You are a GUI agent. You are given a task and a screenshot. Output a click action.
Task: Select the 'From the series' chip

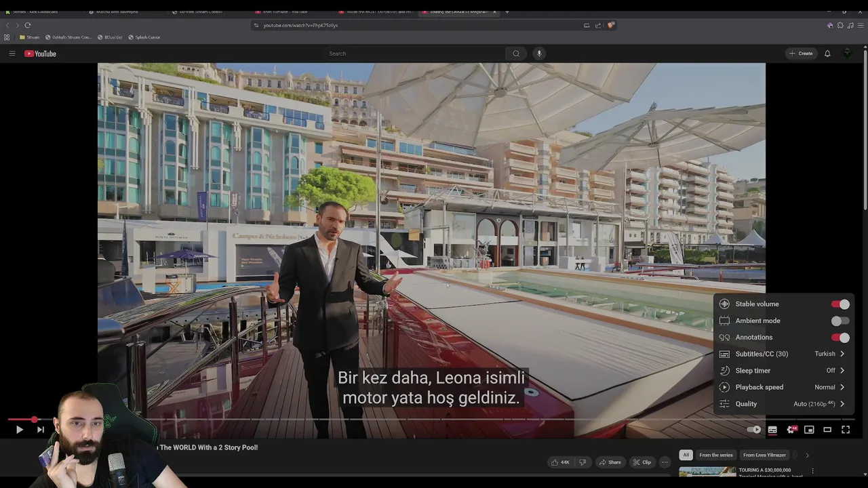(716, 455)
